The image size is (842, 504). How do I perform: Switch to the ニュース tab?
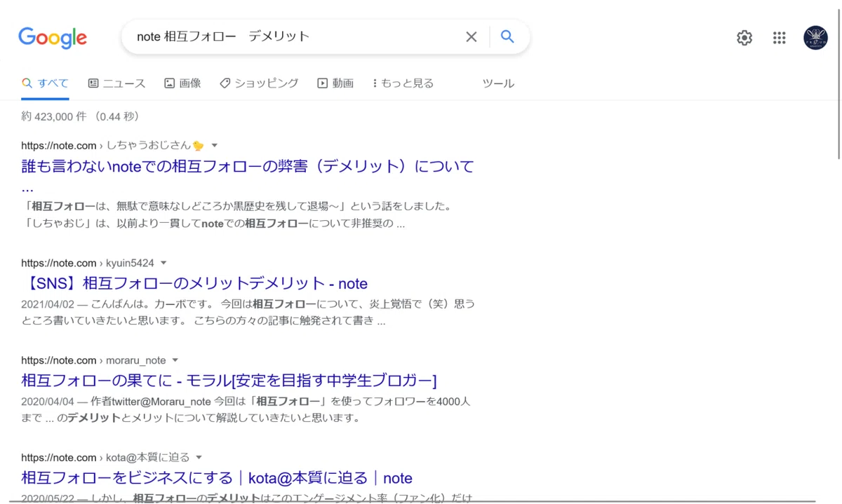[x=116, y=83]
